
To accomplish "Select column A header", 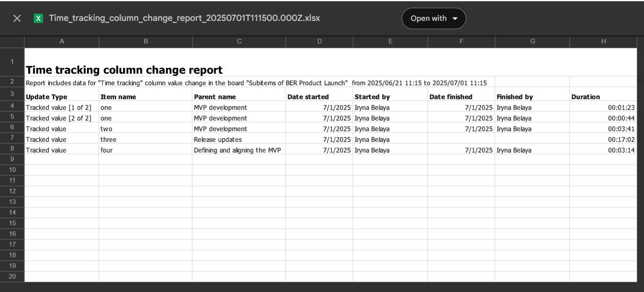I will pos(62,41).
